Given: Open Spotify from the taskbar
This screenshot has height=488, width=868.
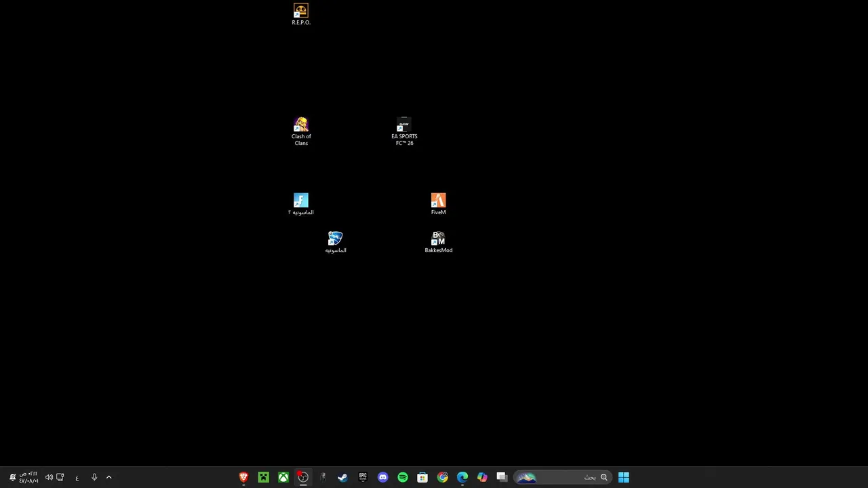Looking at the screenshot, I should coord(403,478).
